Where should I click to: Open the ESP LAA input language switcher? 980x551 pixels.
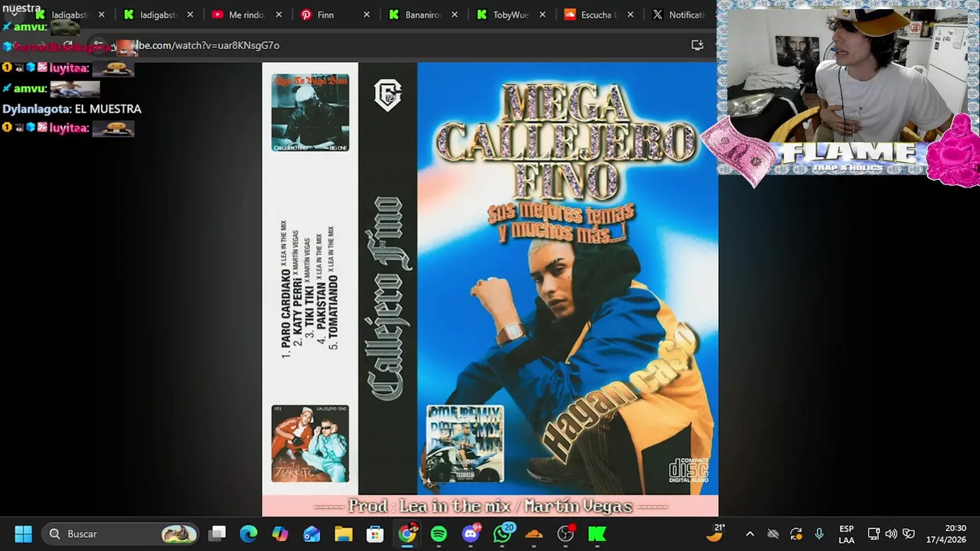click(x=846, y=534)
